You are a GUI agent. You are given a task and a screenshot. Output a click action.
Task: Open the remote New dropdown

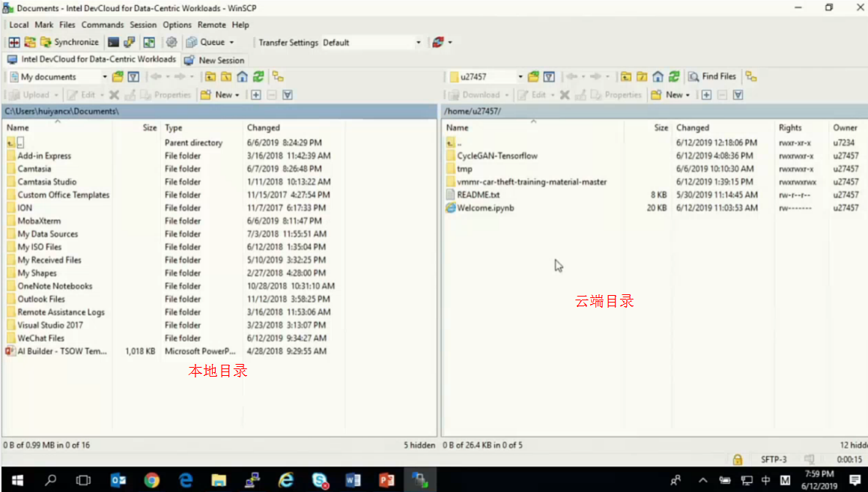671,95
